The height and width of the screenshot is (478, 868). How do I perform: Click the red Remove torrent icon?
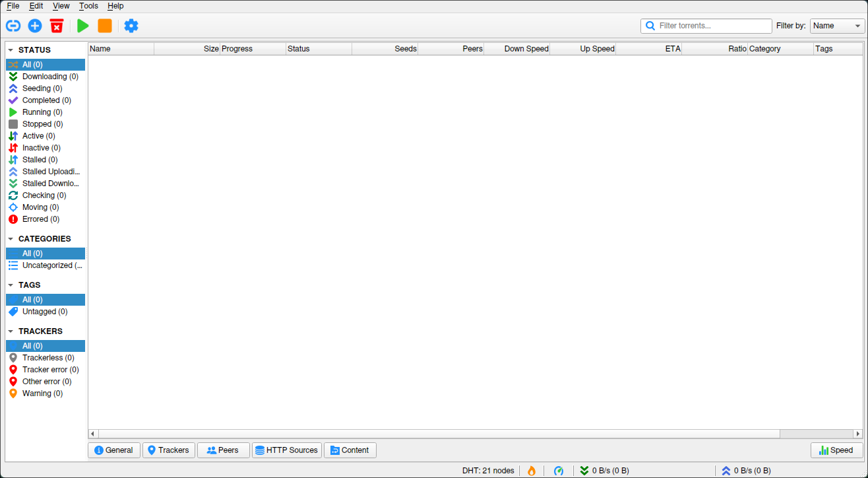pyautogui.click(x=57, y=26)
